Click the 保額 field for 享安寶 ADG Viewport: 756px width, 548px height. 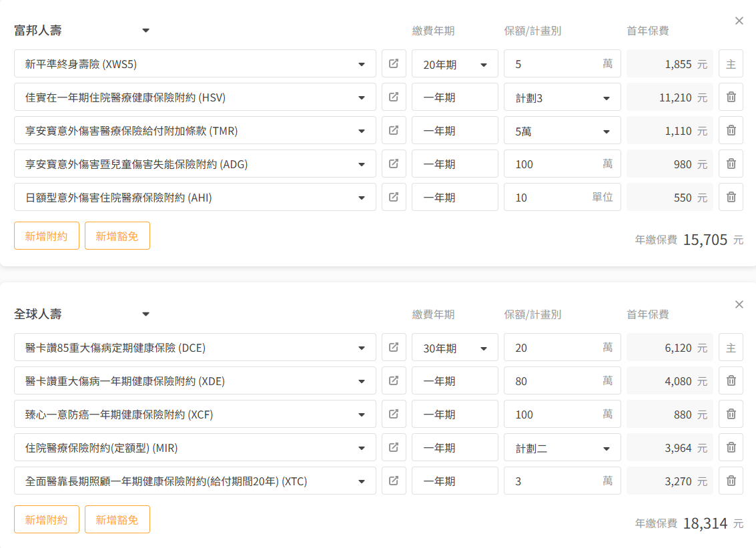(554, 164)
